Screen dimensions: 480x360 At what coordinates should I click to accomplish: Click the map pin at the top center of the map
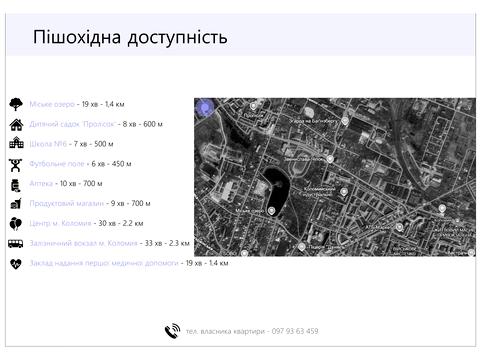point(345,121)
